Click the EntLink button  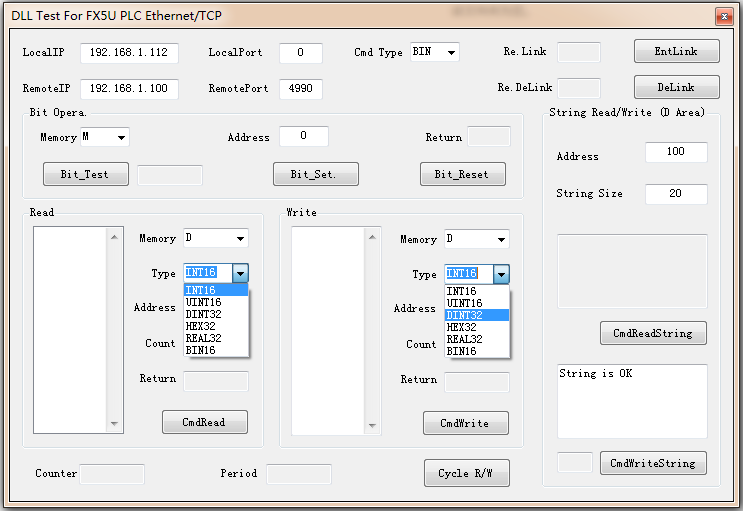pos(677,51)
